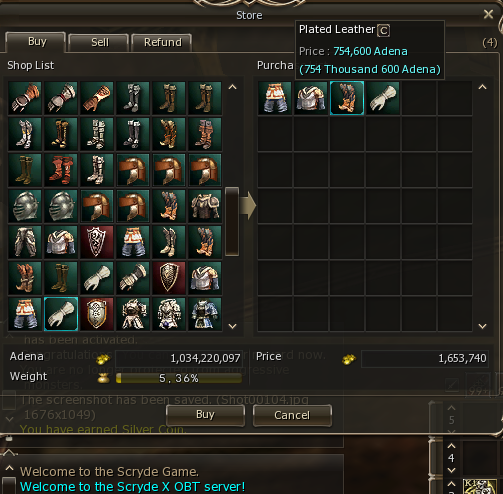Image resolution: width=503 pixels, height=494 pixels.
Task: Close the Store window
Action: (x=488, y=14)
